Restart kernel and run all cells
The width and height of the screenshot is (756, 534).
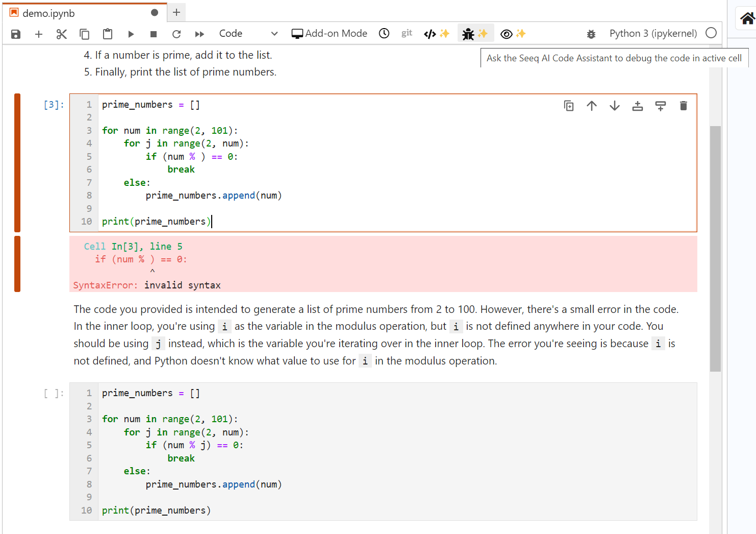click(199, 34)
